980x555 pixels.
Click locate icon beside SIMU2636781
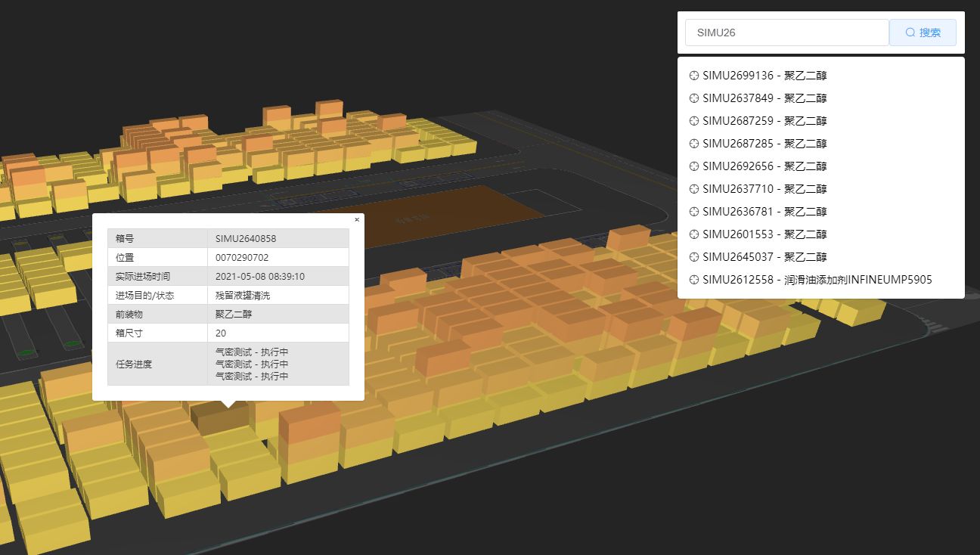pyautogui.click(x=694, y=212)
